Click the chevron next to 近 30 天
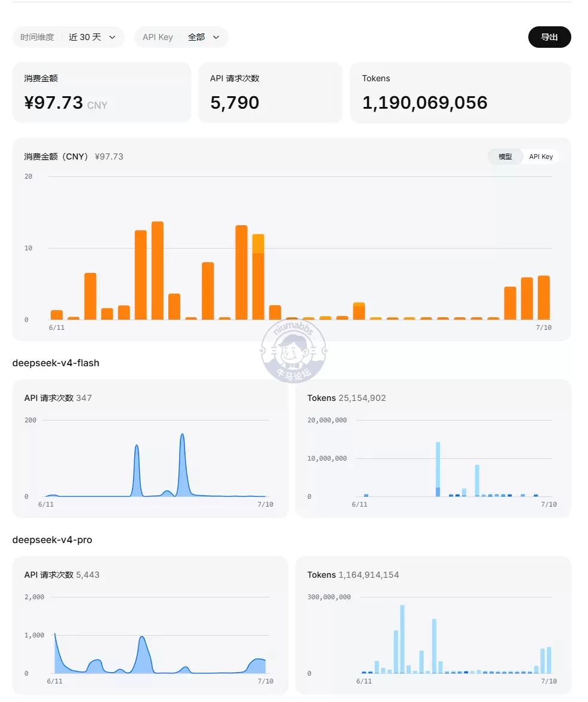This screenshot has width=588, height=702. pos(112,37)
